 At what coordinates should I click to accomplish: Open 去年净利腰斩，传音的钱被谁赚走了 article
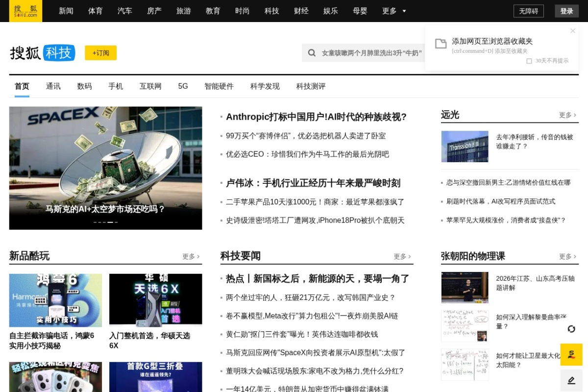point(535,142)
